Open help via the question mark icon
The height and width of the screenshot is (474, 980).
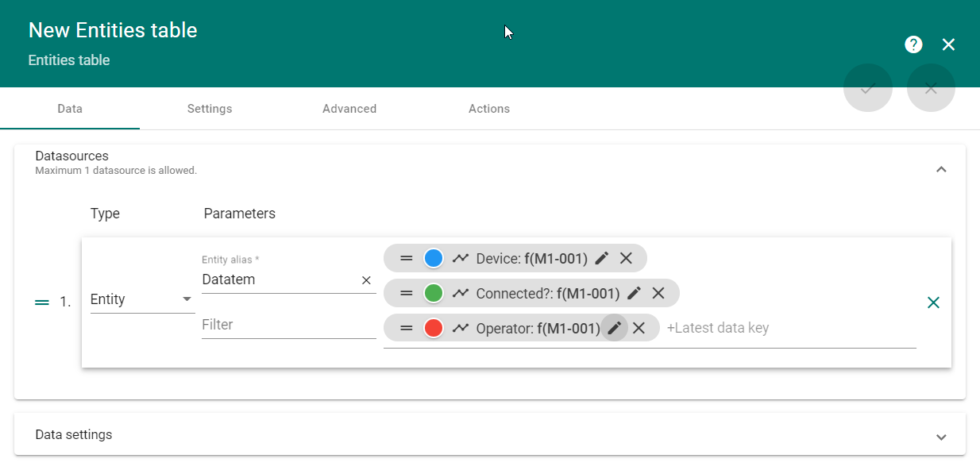coord(913,44)
